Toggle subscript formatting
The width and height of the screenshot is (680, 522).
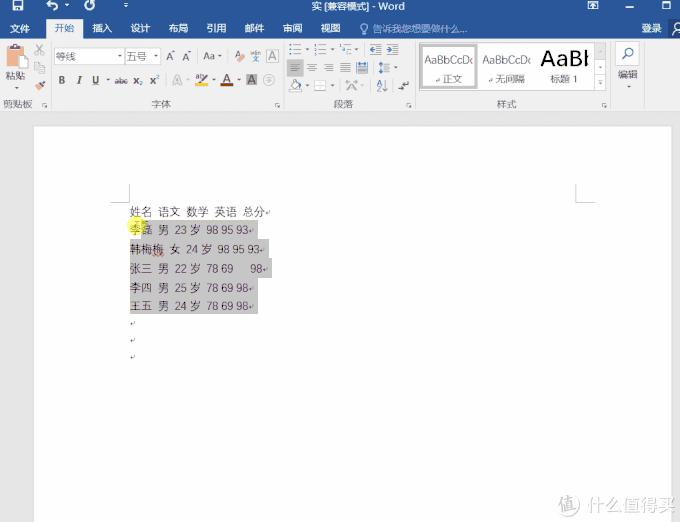[137, 81]
